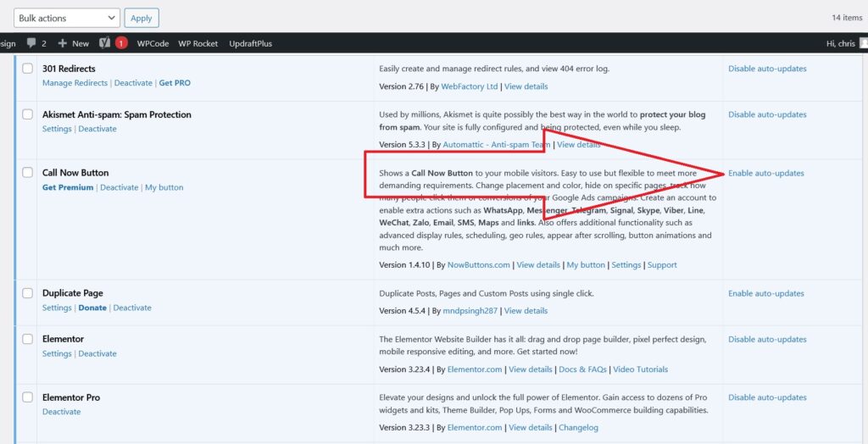This screenshot has height=444, width=868.
Task: Open the mndpsingh287 author link
Action: point(470,311)
